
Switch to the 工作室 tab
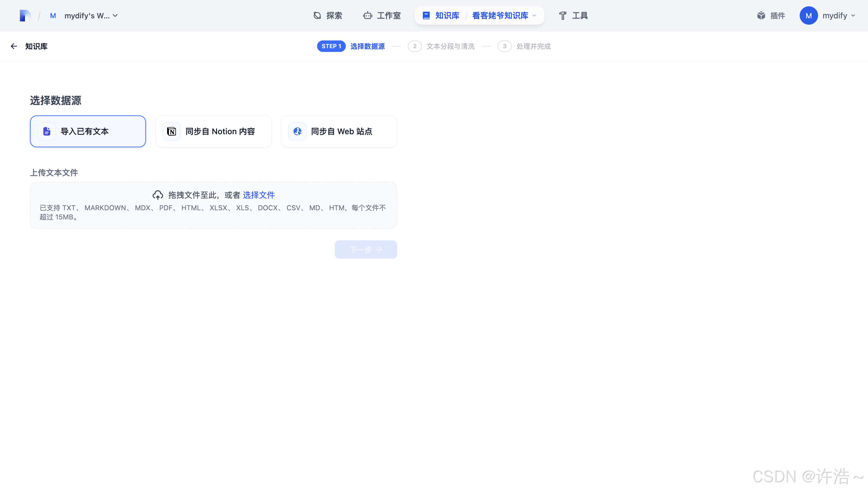click(388, 15)
